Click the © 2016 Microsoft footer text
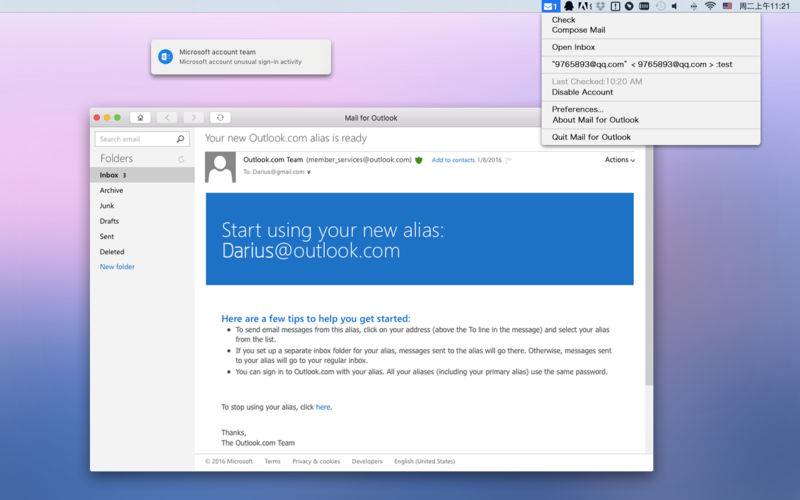Viewport: 800px width, 500px height. tap(229, 461)
